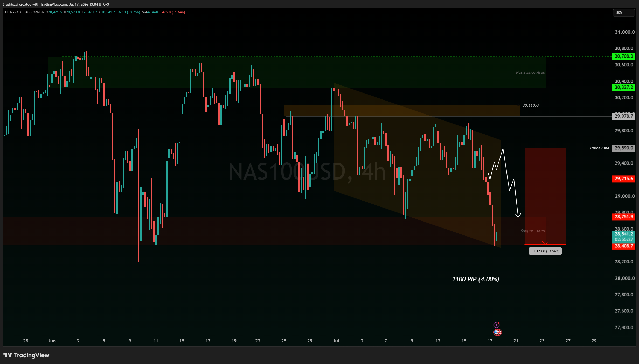639x364 pixels.
Task: Select the 30,327.2 green price label
Action: tap(623, 88)
